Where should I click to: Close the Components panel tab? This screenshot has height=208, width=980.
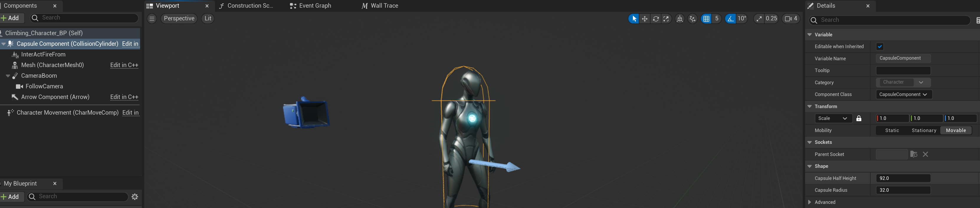click(55, 6)
